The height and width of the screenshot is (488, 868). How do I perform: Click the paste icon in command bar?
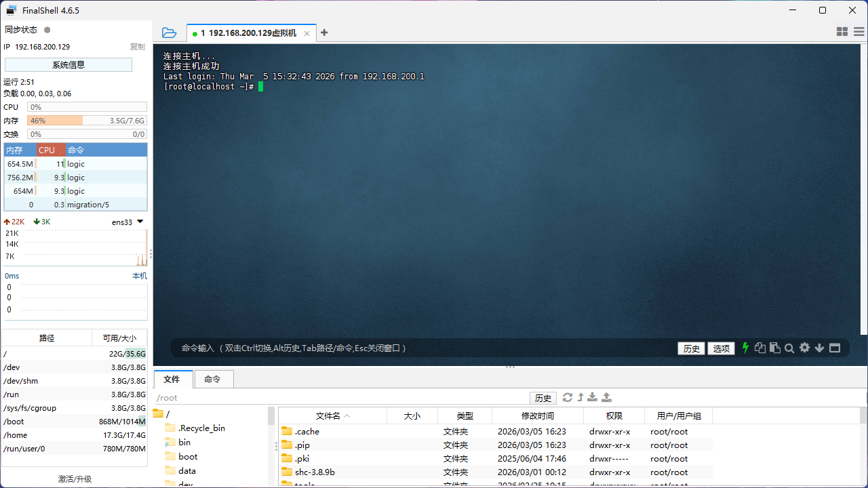coord(774,348)
